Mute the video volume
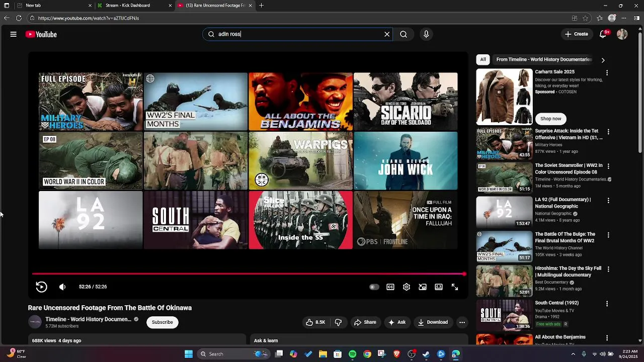Viewport: 644px width, 362px height. [62, 287]
